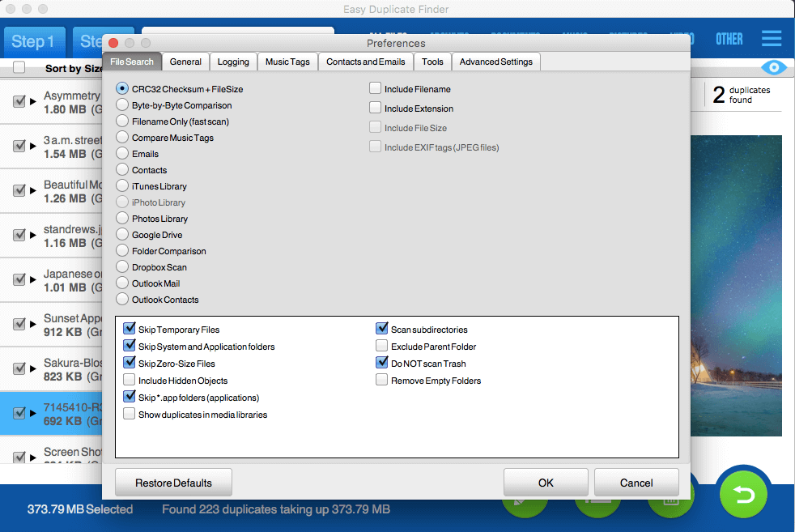Close the Preferences dialog with red button
This screenshot has width=795, height=532.
click(113, 43)
